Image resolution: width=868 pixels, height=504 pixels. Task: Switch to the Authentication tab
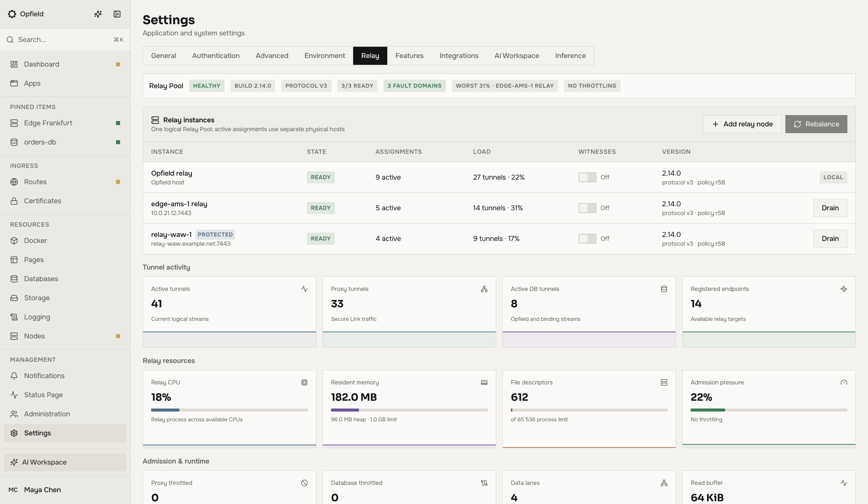coord(216,56)
